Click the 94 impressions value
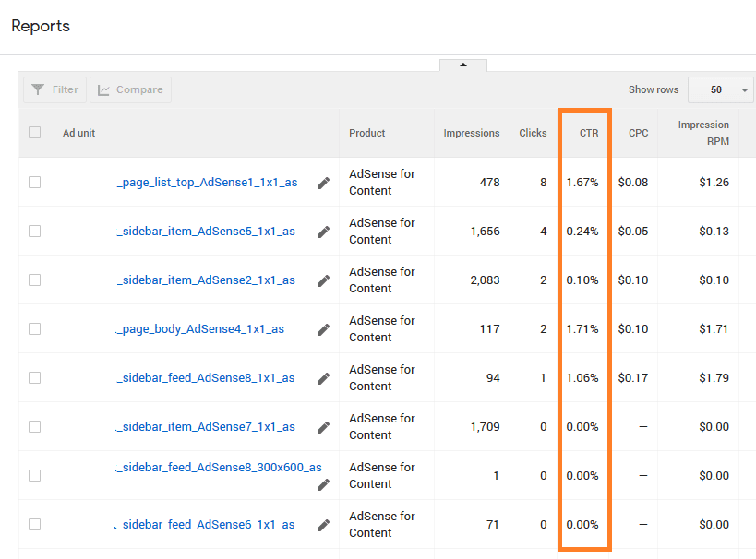Viewport: 756px width, 559px height. pyautogui.click(x=493, y=378)
